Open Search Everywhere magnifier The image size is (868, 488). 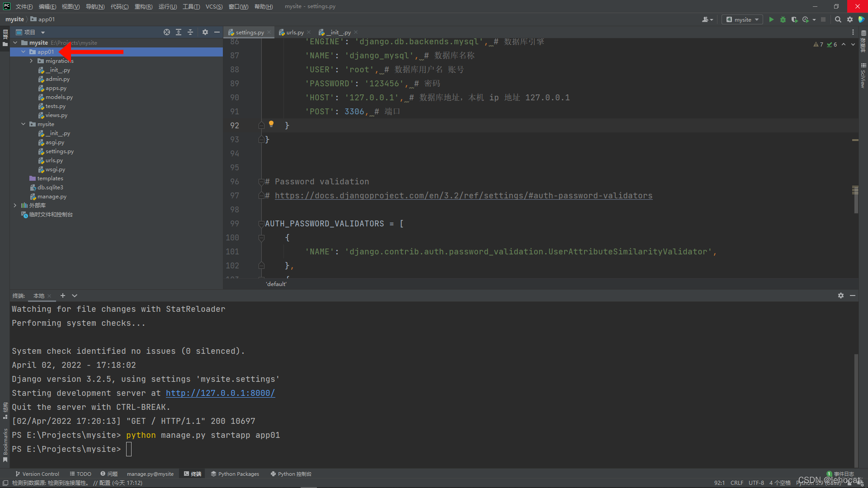[838, 19]
